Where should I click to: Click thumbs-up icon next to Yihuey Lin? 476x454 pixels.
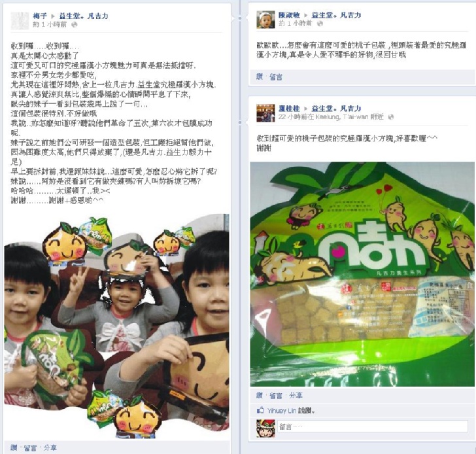(260, 411)
